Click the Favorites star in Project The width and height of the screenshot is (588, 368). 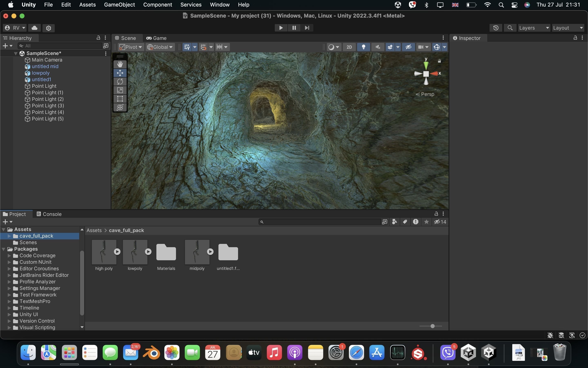pyautogui.click(x=427, y=222)
